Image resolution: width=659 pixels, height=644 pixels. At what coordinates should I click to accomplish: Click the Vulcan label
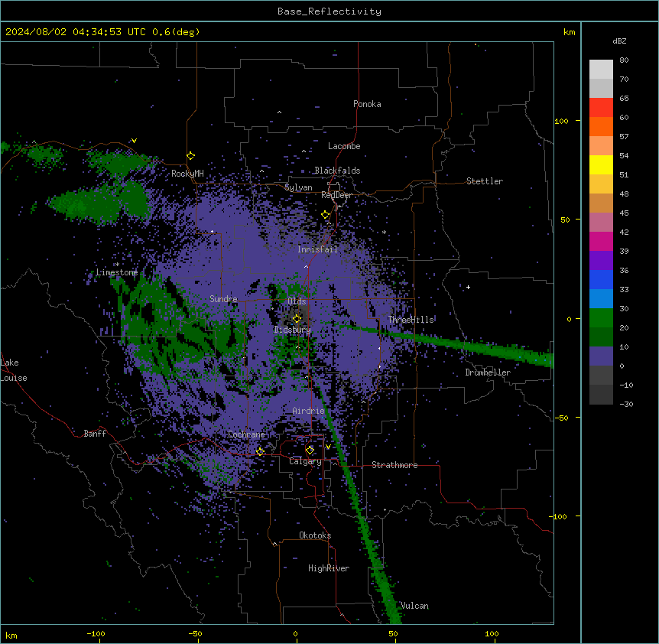(415, 606)
